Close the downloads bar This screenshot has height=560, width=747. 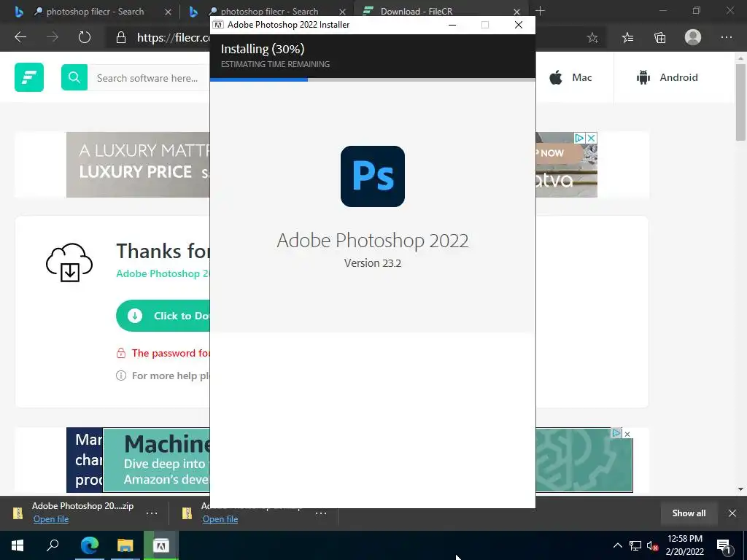coord(732,513)
